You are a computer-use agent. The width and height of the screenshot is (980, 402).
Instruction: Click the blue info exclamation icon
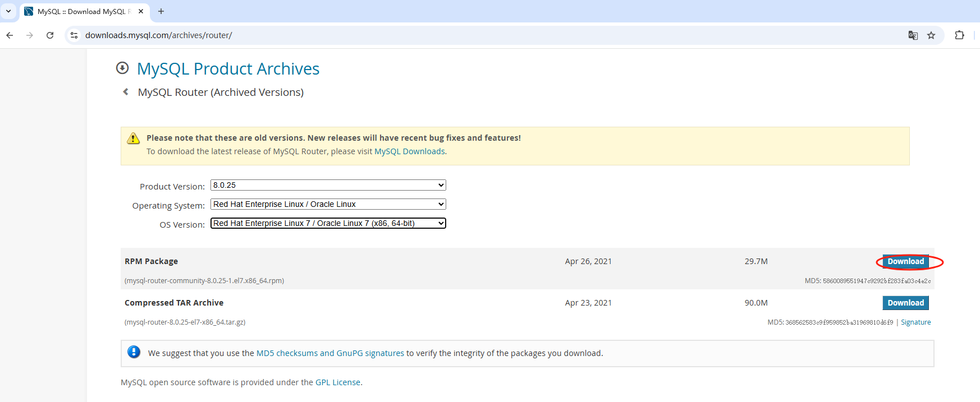[134, 352]
